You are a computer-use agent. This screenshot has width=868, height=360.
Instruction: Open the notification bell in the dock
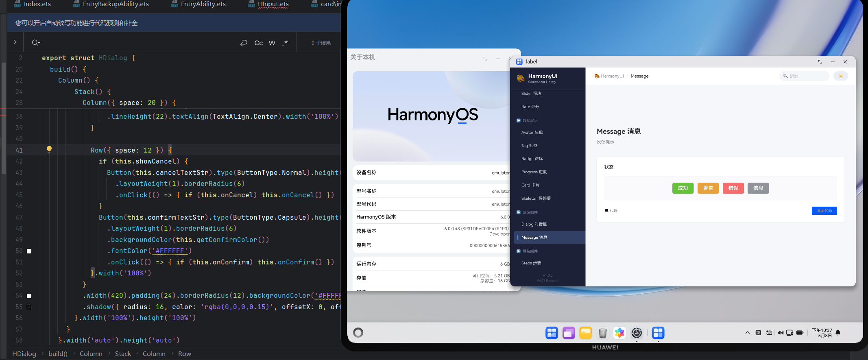pyautogui.click(x=838, y=333)
